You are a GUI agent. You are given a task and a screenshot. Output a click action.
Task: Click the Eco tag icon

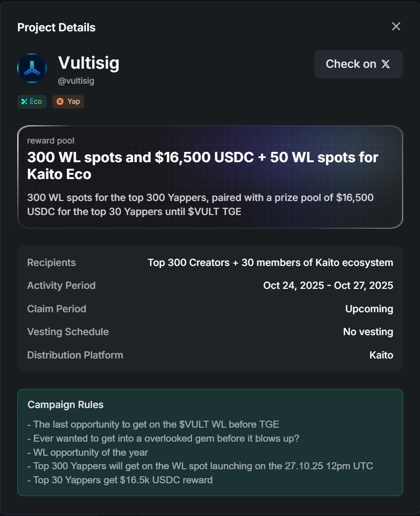click(24, 102)
